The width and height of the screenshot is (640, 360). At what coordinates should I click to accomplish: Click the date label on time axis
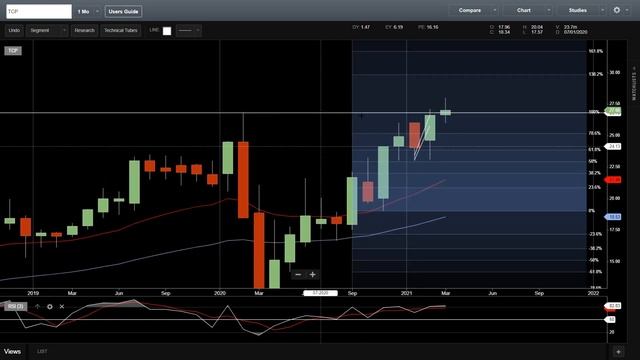pyautogui.click(x=320, y=293)
